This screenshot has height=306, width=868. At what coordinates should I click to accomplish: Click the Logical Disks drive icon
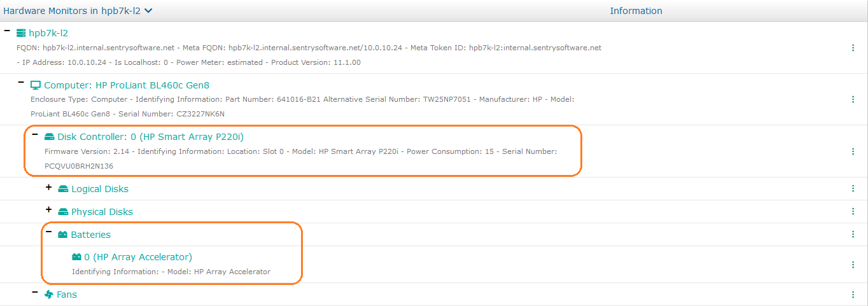coord(63,189)
